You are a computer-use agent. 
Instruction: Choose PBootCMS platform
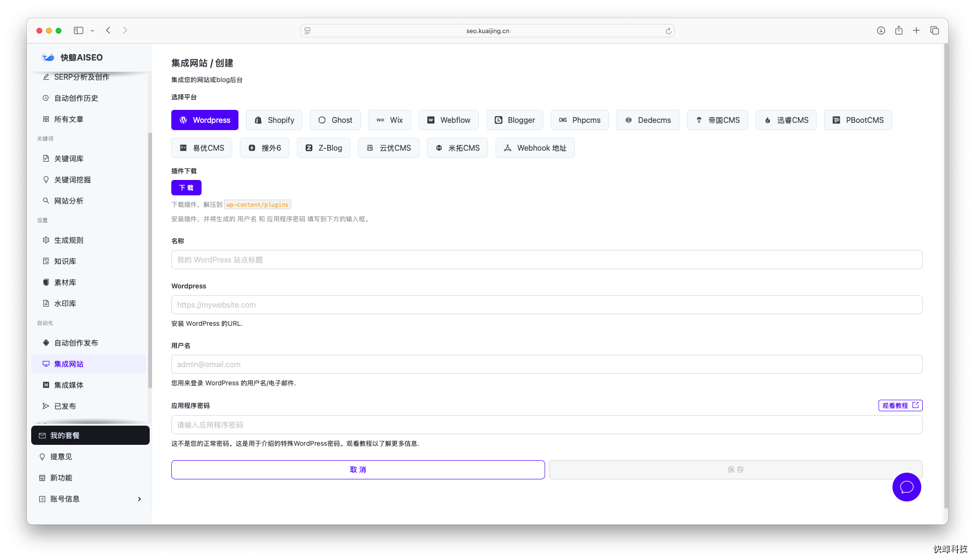tap(858, 120)
